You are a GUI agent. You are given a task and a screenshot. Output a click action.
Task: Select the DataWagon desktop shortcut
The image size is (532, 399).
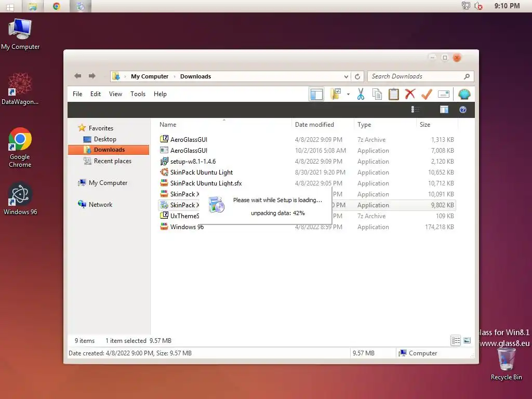[x=20, y=89]
